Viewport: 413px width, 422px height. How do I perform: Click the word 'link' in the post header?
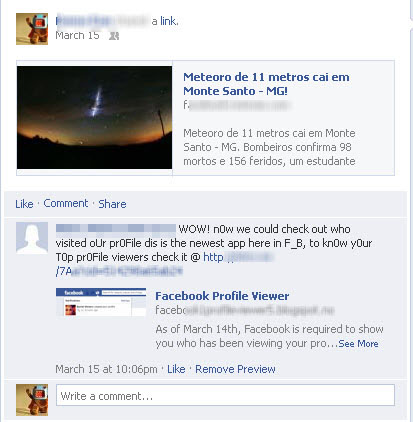pos(169,21)
